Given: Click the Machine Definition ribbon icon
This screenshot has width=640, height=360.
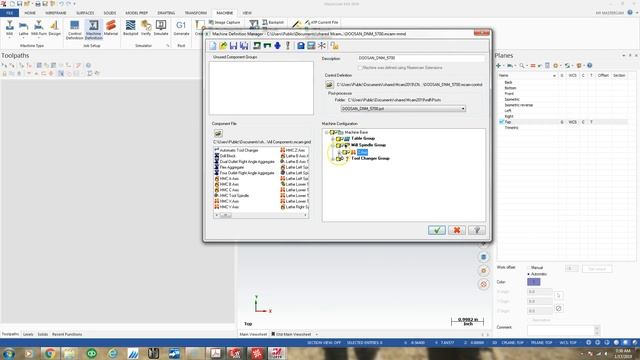Looking at the screenshot, I should coord(93,29).
